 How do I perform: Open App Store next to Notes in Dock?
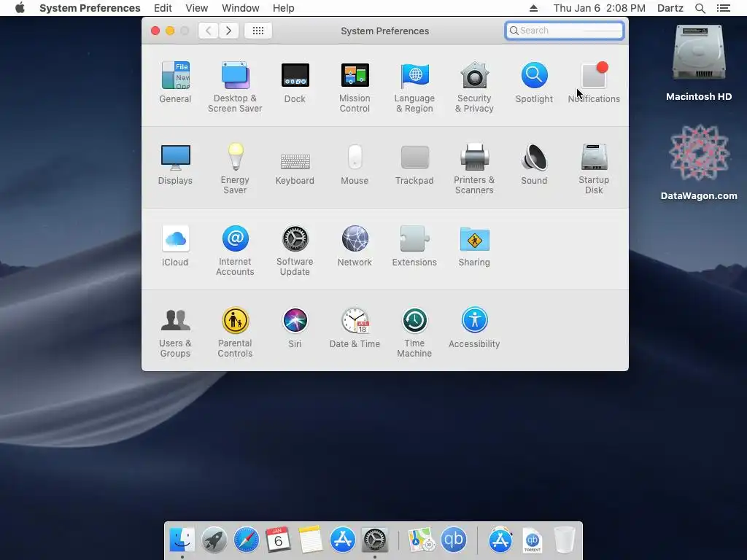pos(343,540)
